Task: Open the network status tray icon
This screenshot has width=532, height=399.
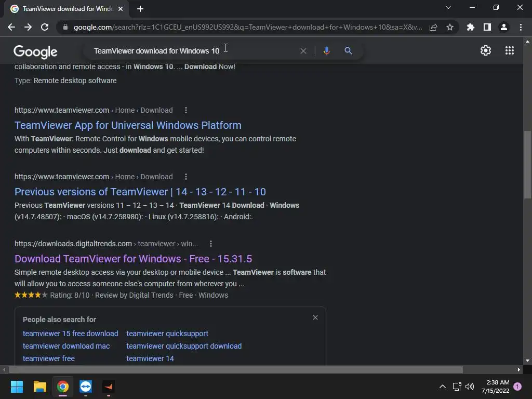Action: pyautogui.click(x=457, y=387)
